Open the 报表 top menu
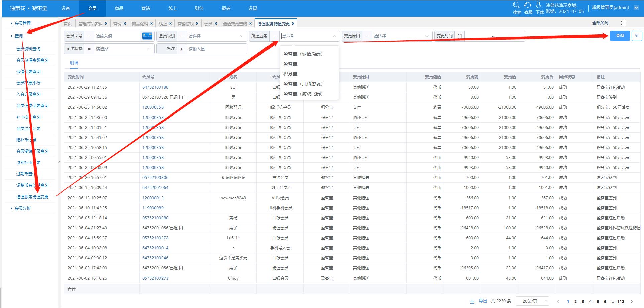Viewport: 644px width, 308px height. [x=226, y=8]
